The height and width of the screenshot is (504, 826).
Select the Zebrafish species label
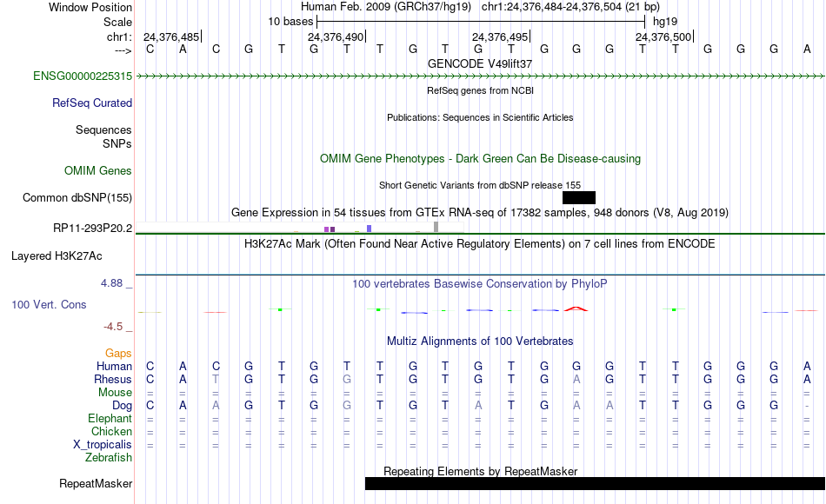click(x=109, y=457)
